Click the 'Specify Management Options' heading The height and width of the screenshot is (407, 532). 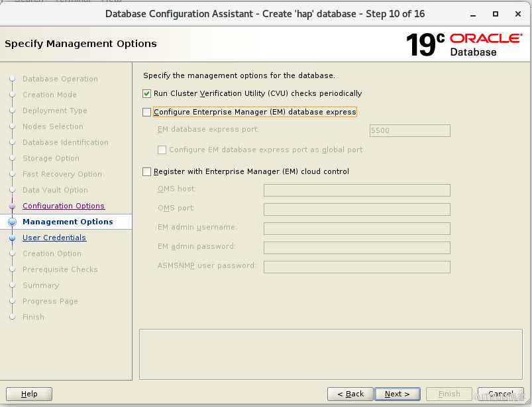81,44
